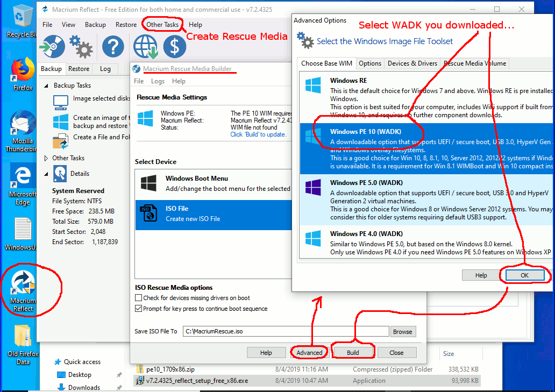Click the Advanced button

tap(309, 352)
